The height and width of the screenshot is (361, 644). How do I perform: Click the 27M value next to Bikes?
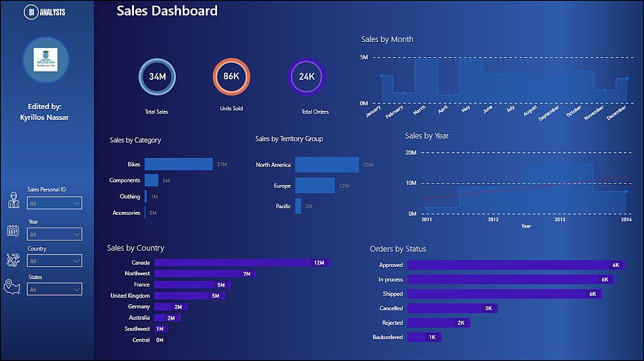click(222, 164)
